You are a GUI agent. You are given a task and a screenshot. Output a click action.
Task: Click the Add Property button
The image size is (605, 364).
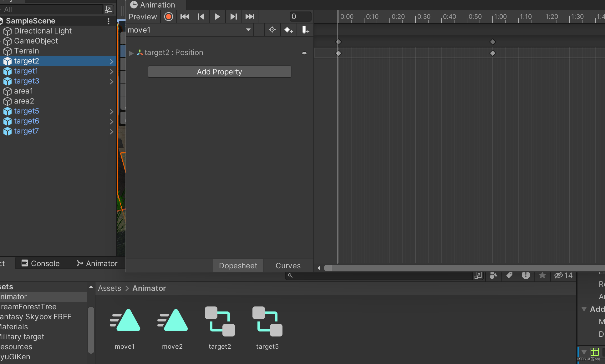coord(219,72)
